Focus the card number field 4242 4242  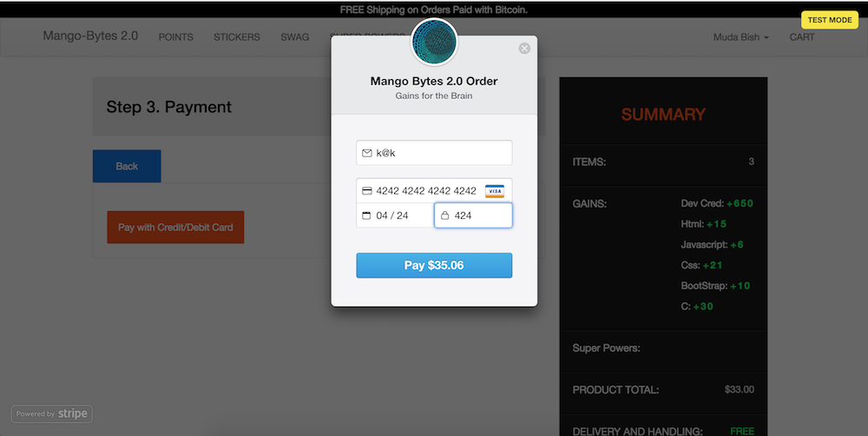click(434, 190)
